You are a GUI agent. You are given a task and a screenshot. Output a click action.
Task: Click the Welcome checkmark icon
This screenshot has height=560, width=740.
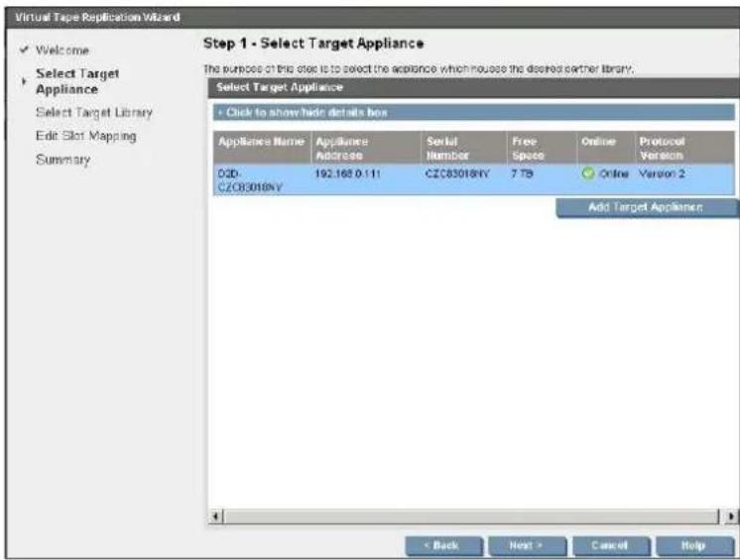(24, 50)
